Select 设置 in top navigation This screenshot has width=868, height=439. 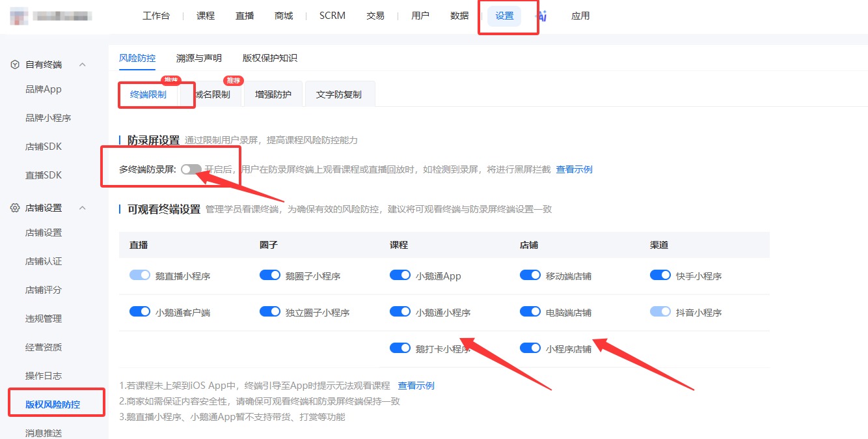coord(504,16)
